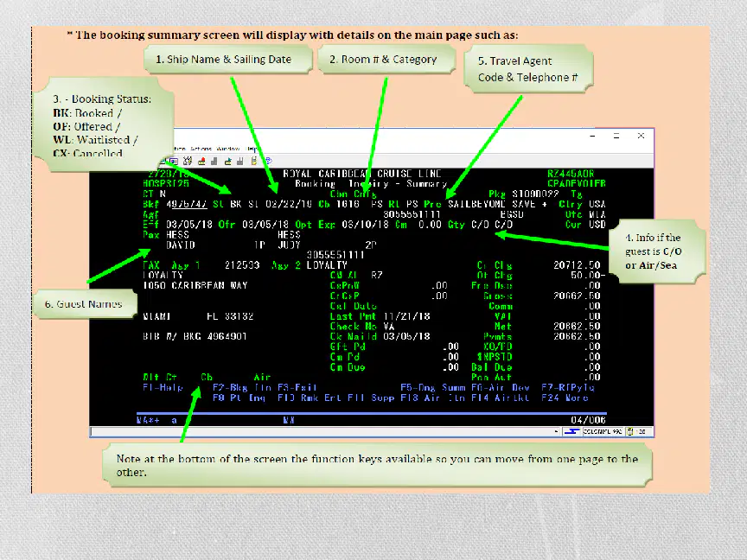
Task: Open the Window menu
Action: click(x=227, y=149)
